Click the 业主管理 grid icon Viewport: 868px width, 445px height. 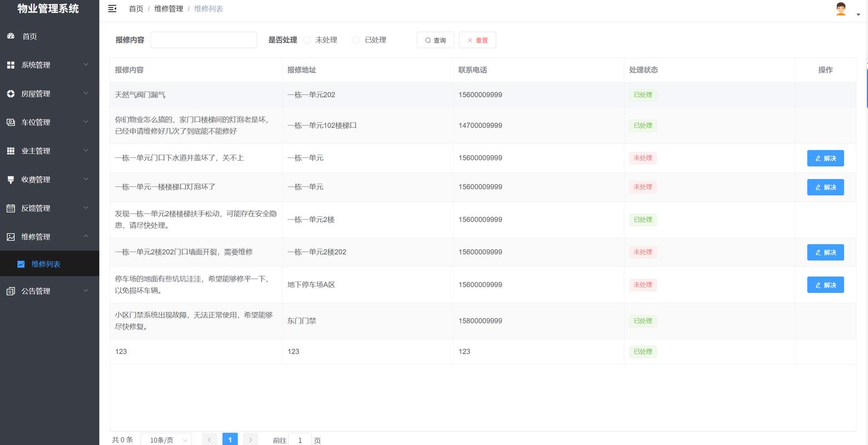tap(11, 151)
